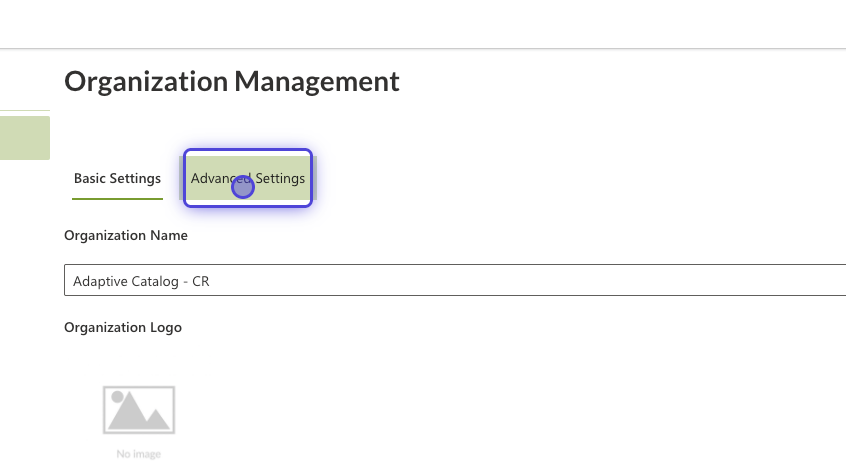Click the word 'Basic' in the first tab
The image size is (846, 471).
pos(90,178)
